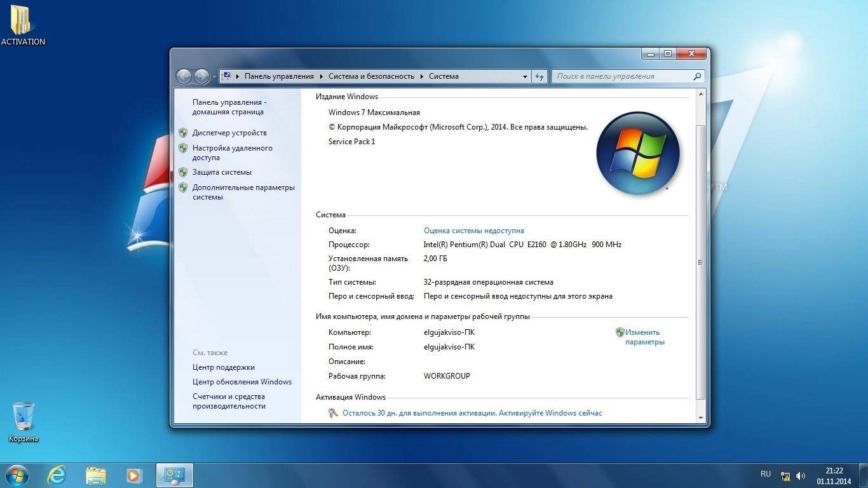868x488 pixels.
Task: Open Дополнительные параметры системы link
Action: [x=243, y=192]
